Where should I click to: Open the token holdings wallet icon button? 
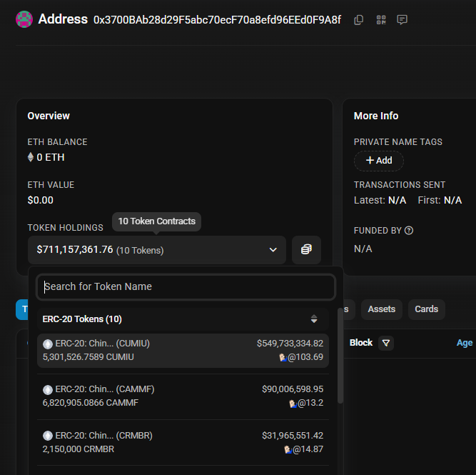click(x=306, y=250)
